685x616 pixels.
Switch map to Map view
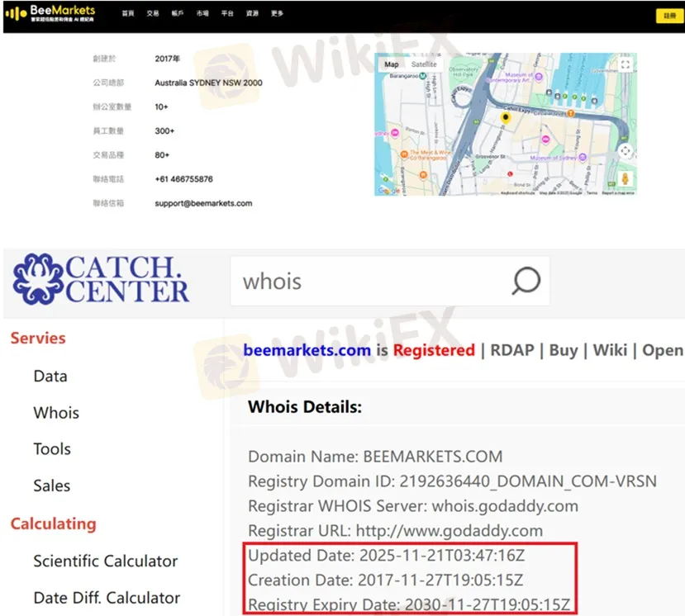coord(392,64)
